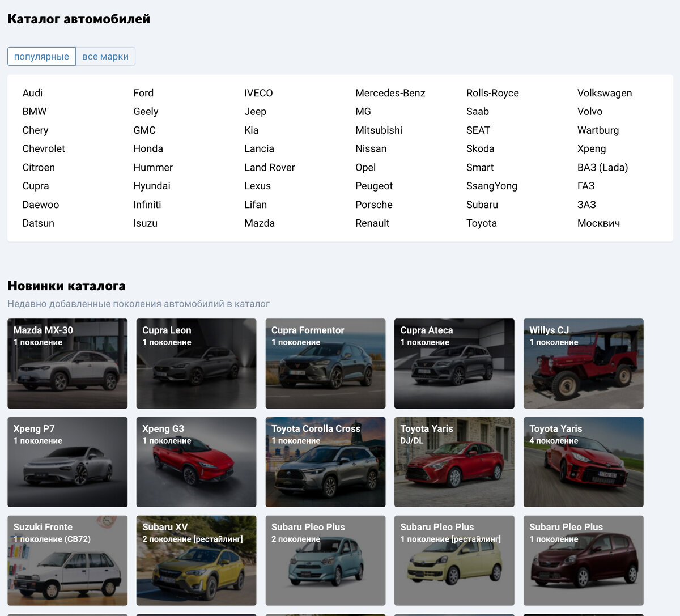
Task: Open the Skoda brand link
Action: (x=481, y=148)
